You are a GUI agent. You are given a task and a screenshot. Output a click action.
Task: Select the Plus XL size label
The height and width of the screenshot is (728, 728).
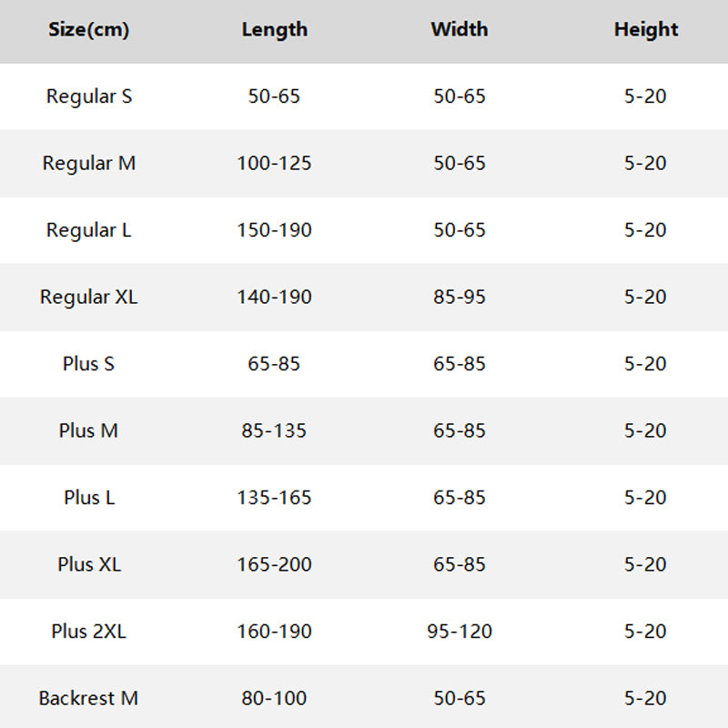(x=88, y=565)
